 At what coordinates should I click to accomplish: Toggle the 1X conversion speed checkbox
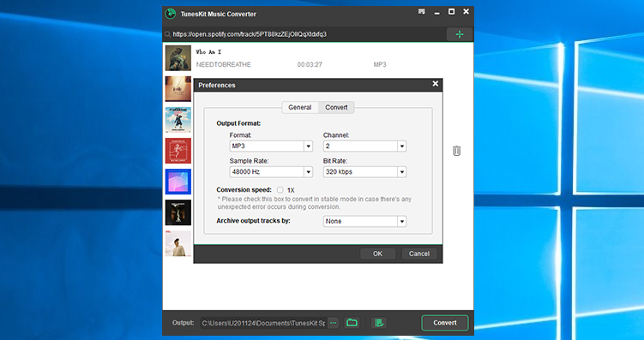[x=280, y=190]
